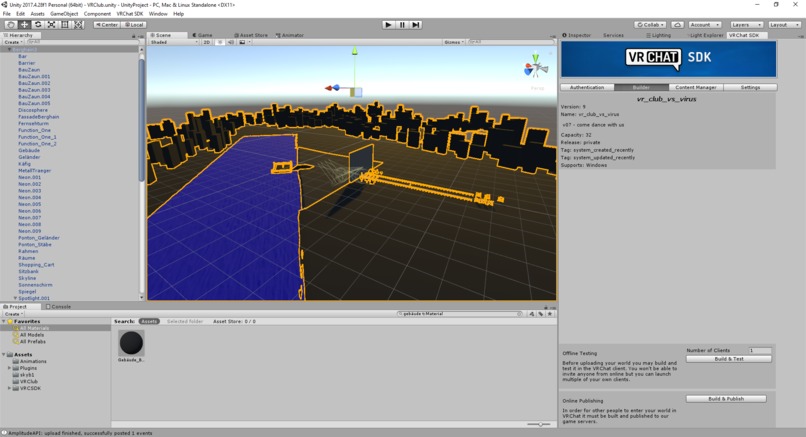806x437 pixels.
Task: Search assets by label icon
Action: click(x=541, y=314)
